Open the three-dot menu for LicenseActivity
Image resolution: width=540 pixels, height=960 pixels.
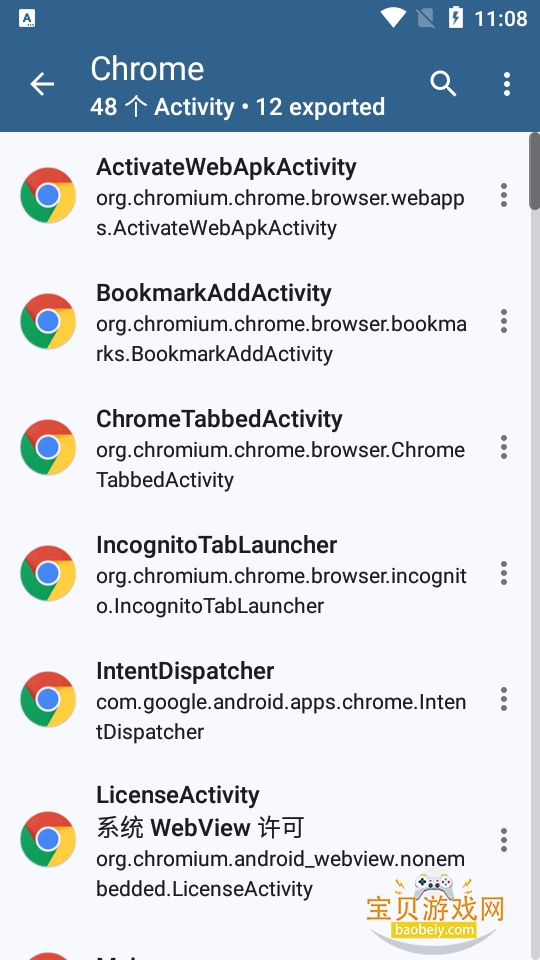tap(503, 840)
